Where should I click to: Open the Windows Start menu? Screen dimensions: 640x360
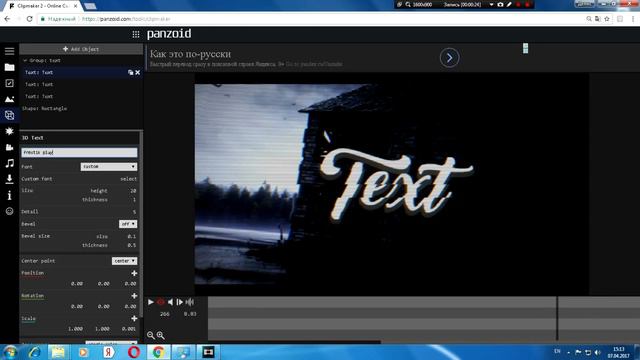(x=10, y=352)
